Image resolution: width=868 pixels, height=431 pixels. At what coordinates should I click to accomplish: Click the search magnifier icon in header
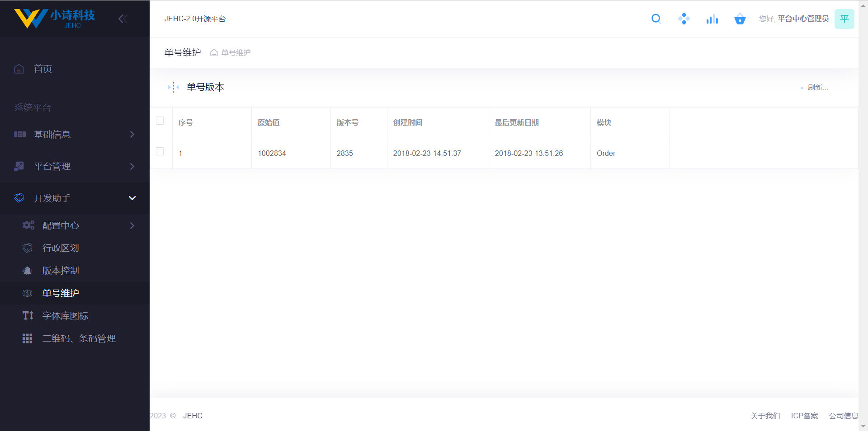coord(656,19)
